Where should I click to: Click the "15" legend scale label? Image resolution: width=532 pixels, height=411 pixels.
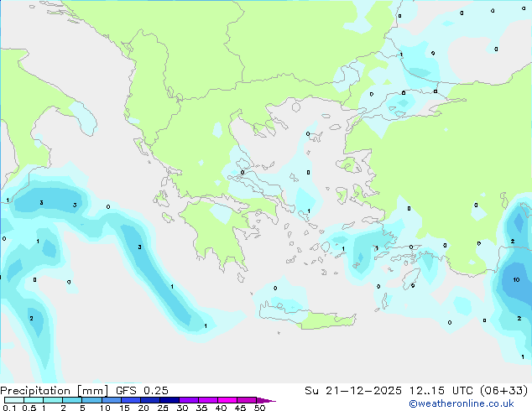tap(124, 408)
